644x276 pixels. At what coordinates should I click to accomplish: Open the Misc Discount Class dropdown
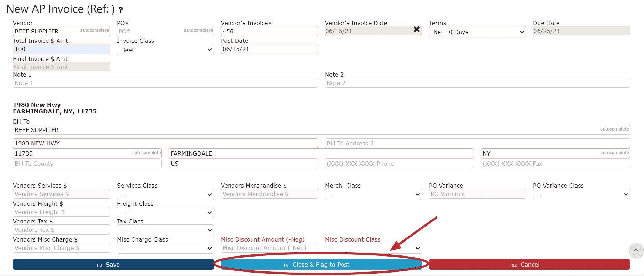coord(373,248)
